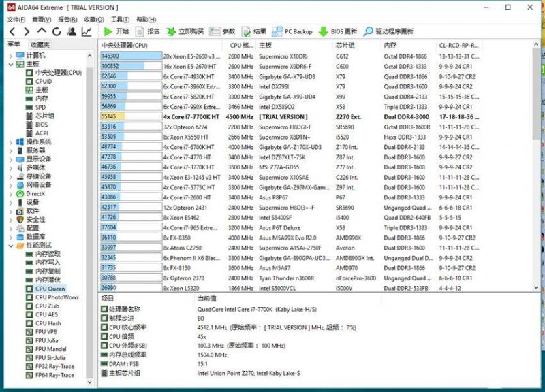545x392 pixels.
Task: Click the 100852 score bar
Action: click(x=131, y=66)
